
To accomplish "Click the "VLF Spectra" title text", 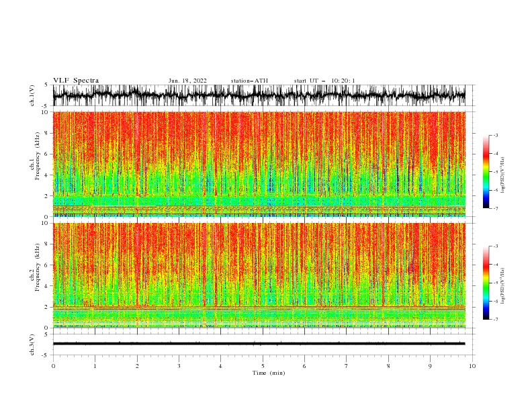I will [x=76, y=81].
